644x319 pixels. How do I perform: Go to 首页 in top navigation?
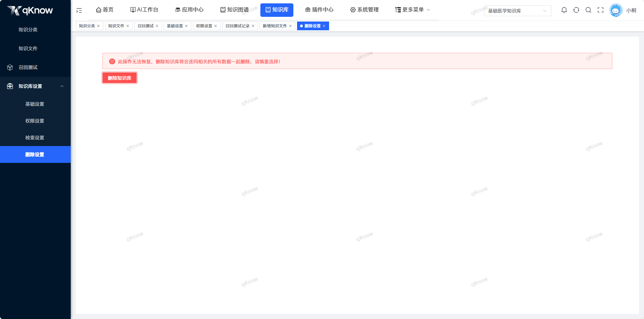tap(104, 10)
